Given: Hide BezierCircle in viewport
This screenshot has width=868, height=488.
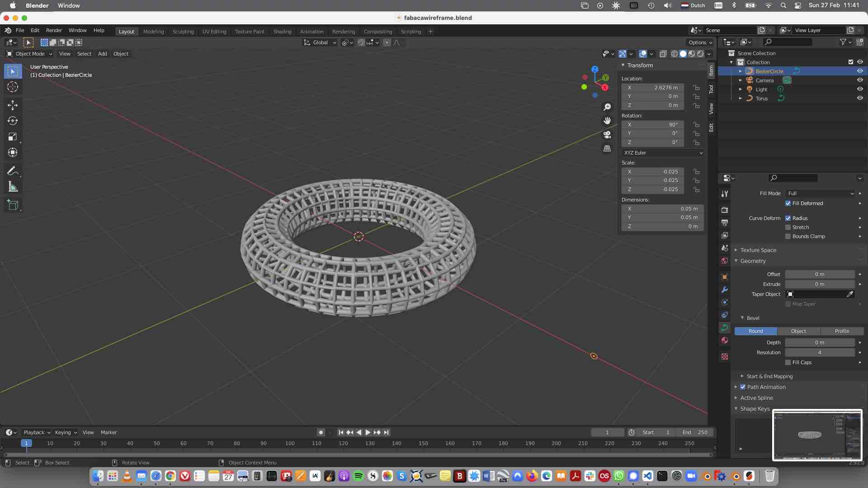Looking at the screenshot, I should tap(860, 71).
